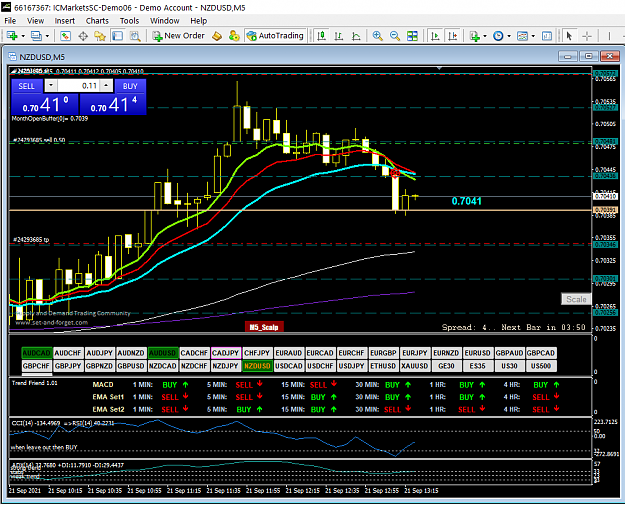
Task: Expand the Periods dropdown arrow
Action: point(509,36)
